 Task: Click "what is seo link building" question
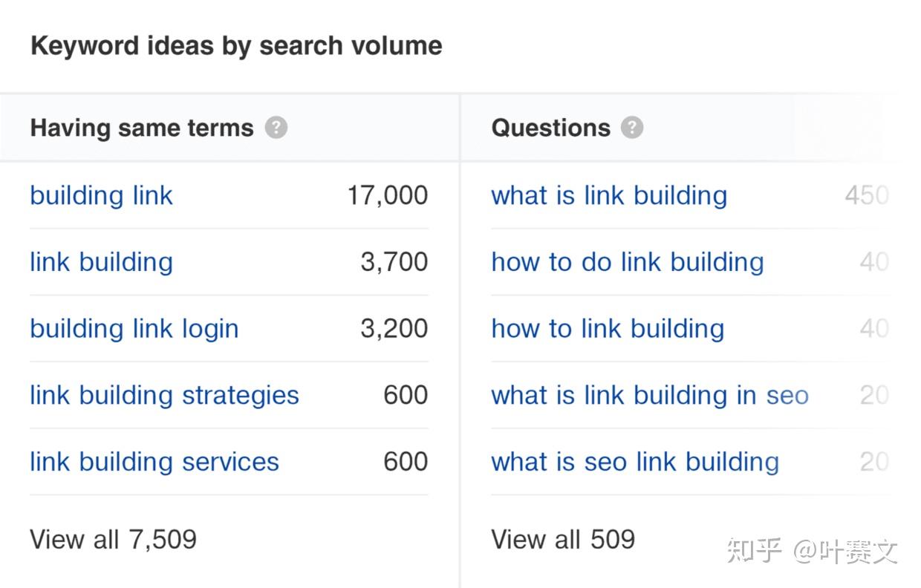tap(635, 462)
